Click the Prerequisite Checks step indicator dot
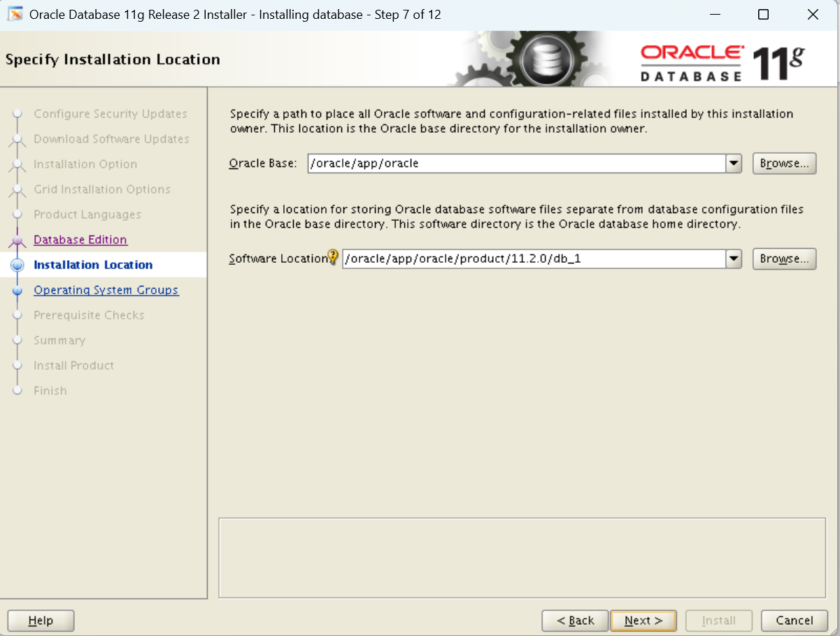 (x=17, y=315)
